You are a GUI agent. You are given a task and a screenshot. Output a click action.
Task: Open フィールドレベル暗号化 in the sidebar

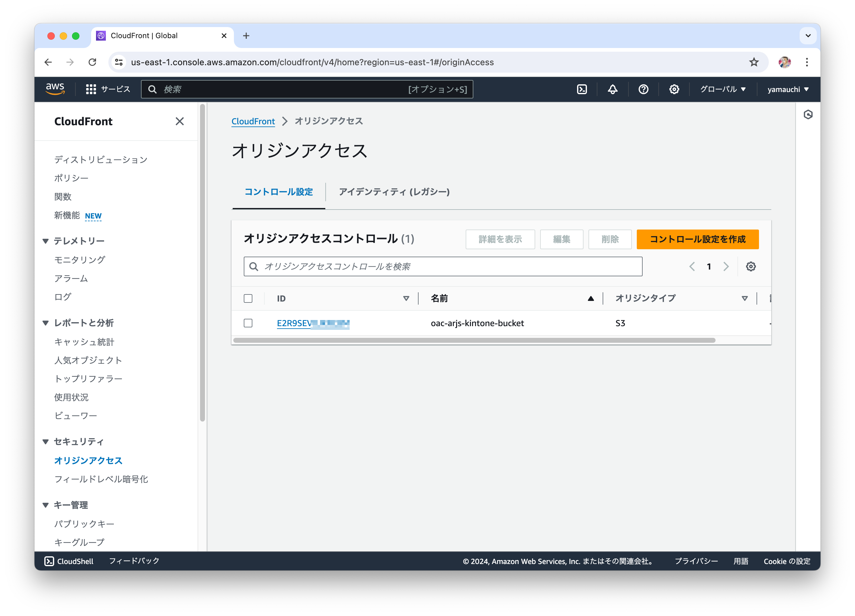click(x=101, y=479)
